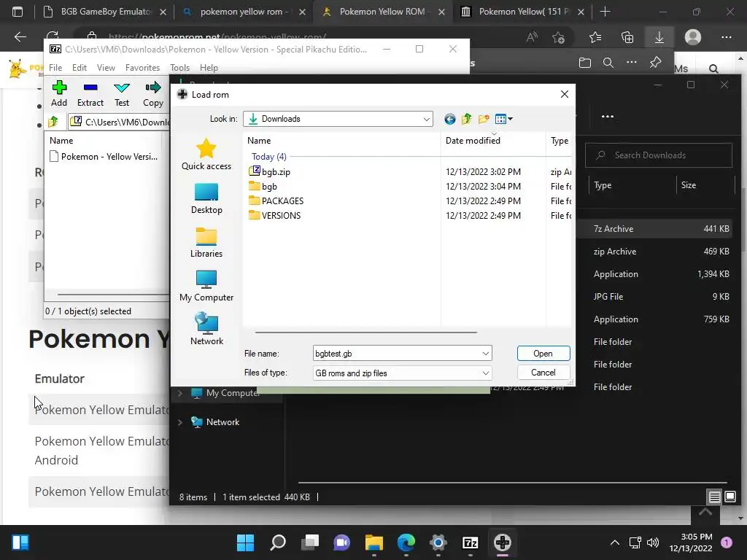Open the 7-Zip View menu
This screenshot has height=560, width=747.
pos(106,68)
